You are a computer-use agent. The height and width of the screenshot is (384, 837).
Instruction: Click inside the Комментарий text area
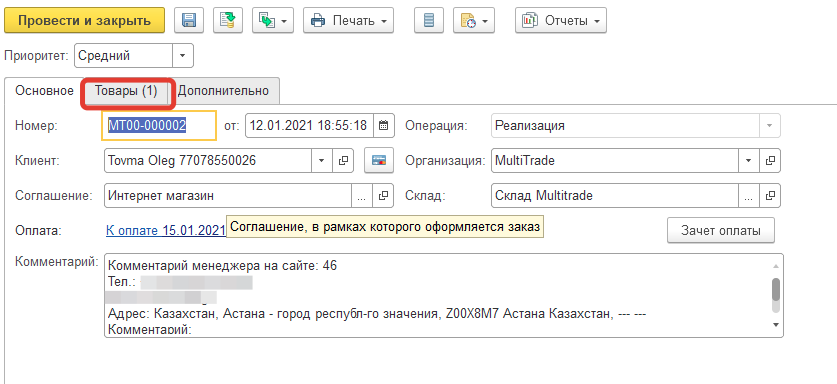pyautogui.click(x=444, y=295)
